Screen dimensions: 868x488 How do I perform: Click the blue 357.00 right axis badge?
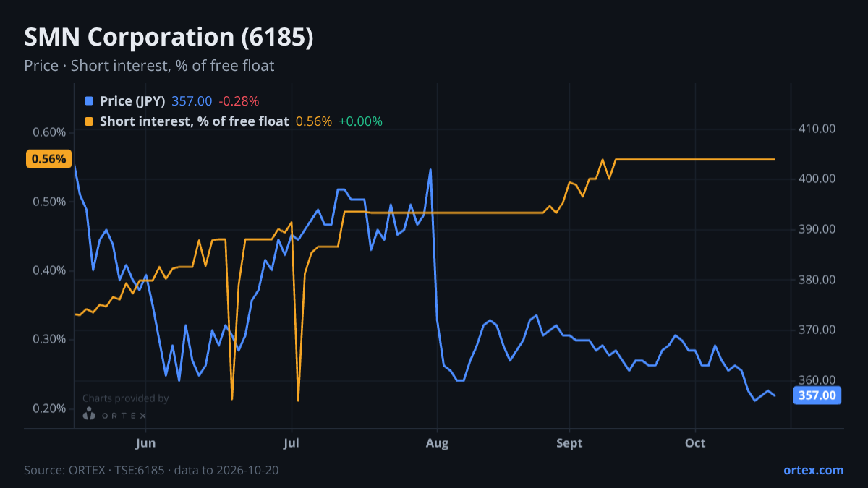(817, 395)
